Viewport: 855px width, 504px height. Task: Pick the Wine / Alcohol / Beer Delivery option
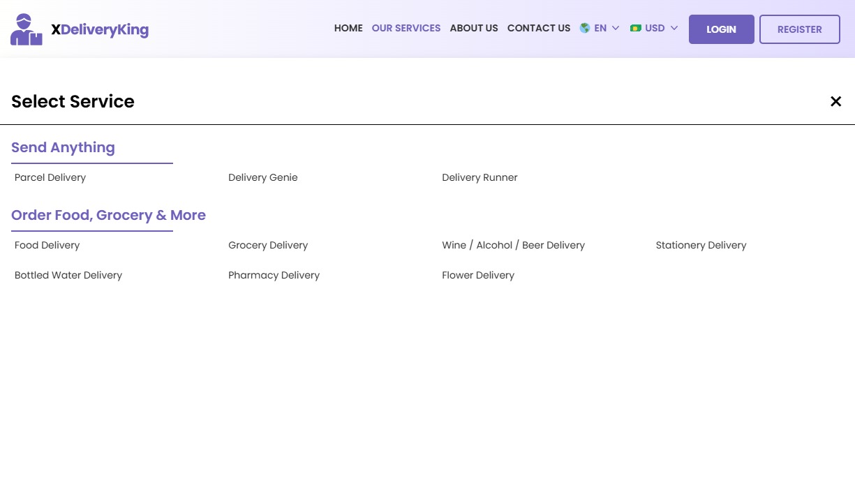coord(513,245)
